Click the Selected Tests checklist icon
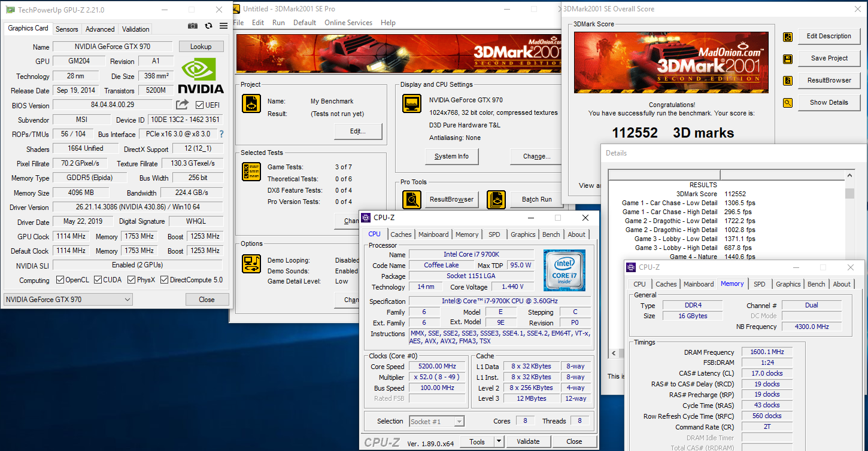Screen dimensions: 868x451 (251, 171)
